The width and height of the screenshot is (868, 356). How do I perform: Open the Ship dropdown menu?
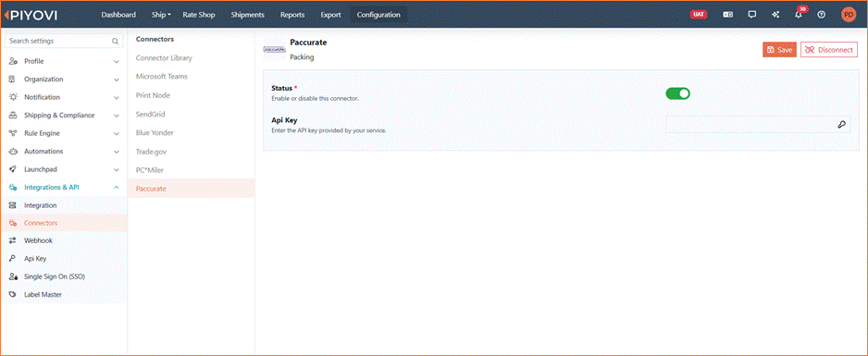[x=161, y=15]
